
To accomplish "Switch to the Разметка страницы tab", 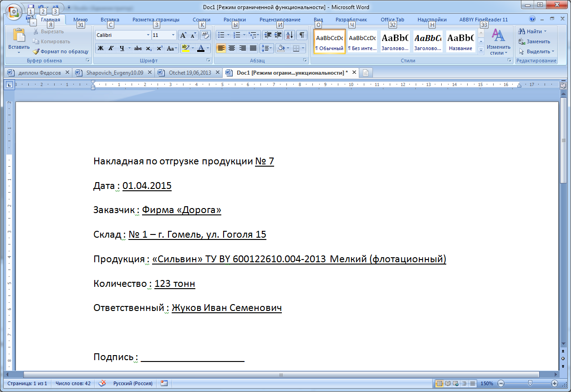I will coord(156,20).
